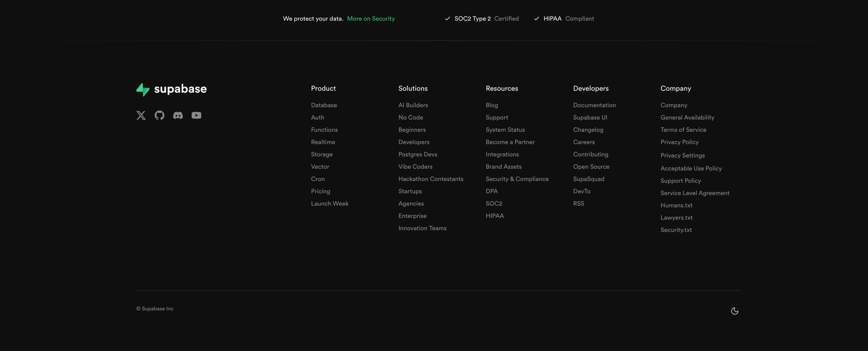Open the Startups link
This screenshot has width=868, height=351.
pos(410,191)
